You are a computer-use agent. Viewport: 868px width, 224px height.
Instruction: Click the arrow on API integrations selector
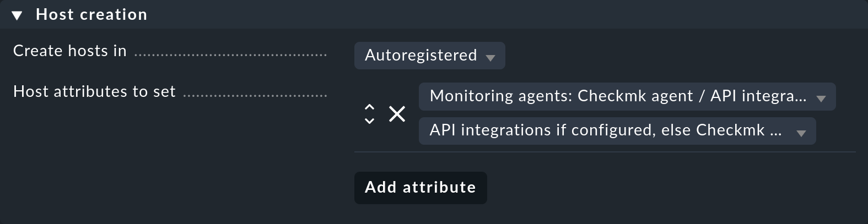pos(801,133)
